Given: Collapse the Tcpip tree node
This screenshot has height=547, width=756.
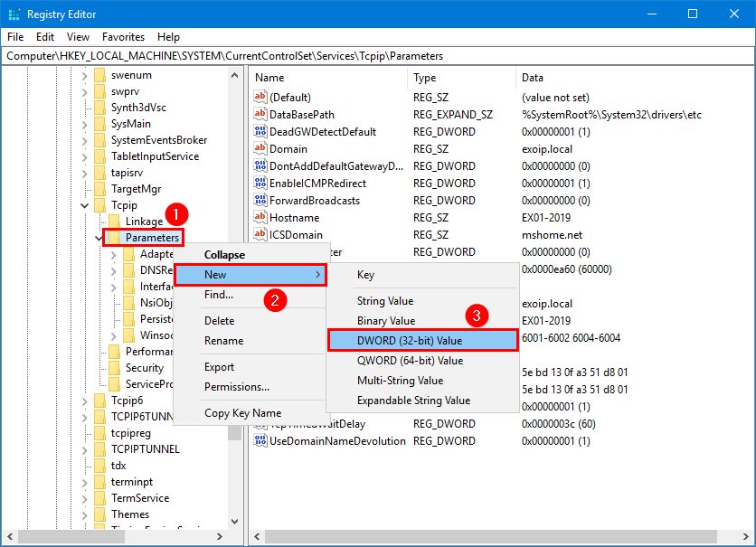Looking at the screenshot, I should tap(85, 205).
